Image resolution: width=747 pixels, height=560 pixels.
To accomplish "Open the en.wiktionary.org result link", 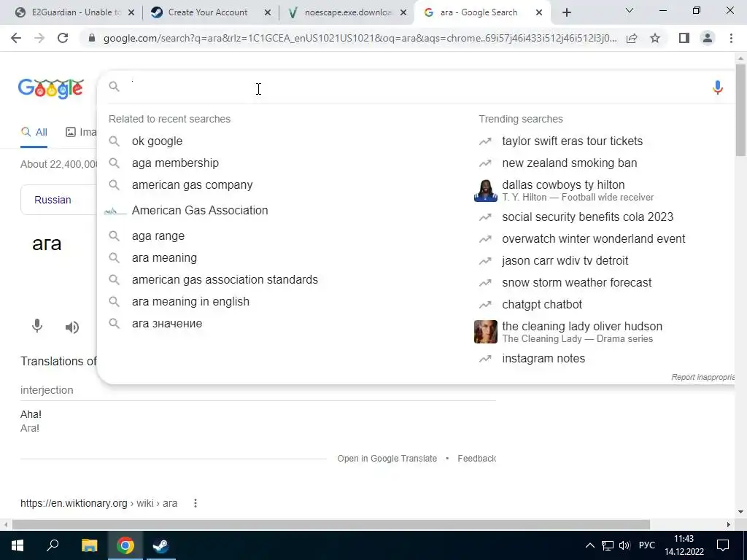I will click(98, 503).
